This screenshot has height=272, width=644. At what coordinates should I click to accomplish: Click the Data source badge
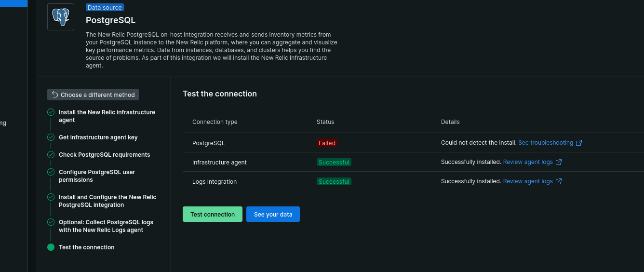tap(105, 7)
